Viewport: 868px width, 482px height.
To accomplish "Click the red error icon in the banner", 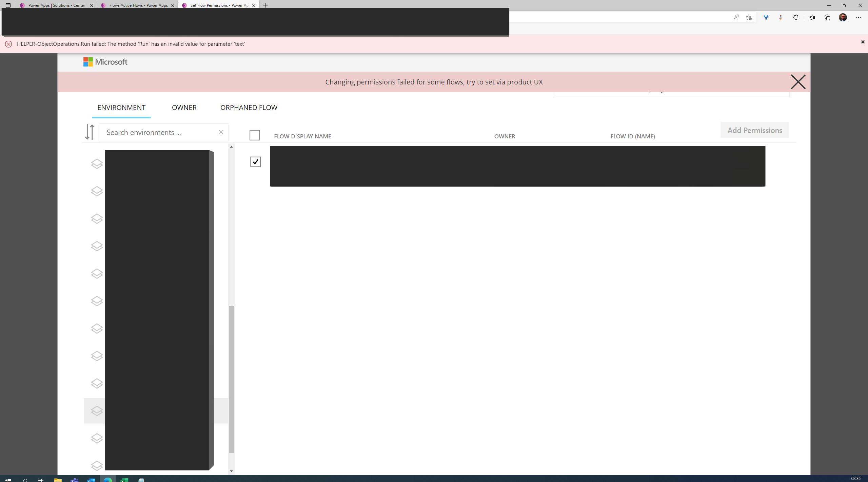I will pyautogui.click(x=8, y=44).
